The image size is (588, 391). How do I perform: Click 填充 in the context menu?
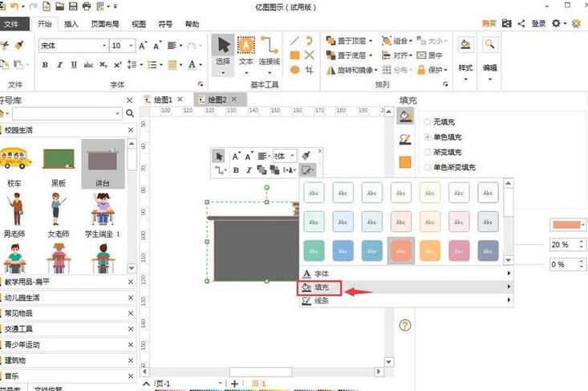point(319,287)
